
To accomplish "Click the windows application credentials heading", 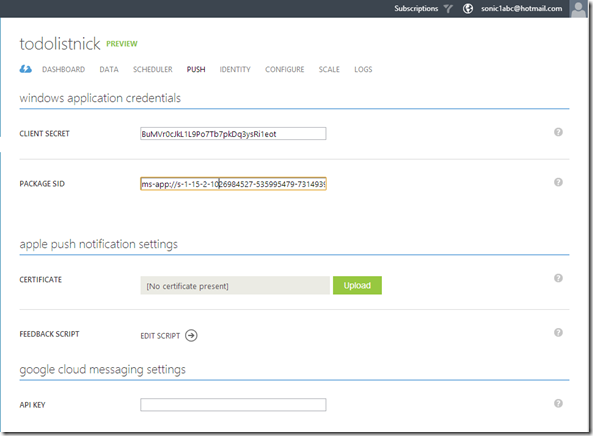I will (x=100, y=98).
